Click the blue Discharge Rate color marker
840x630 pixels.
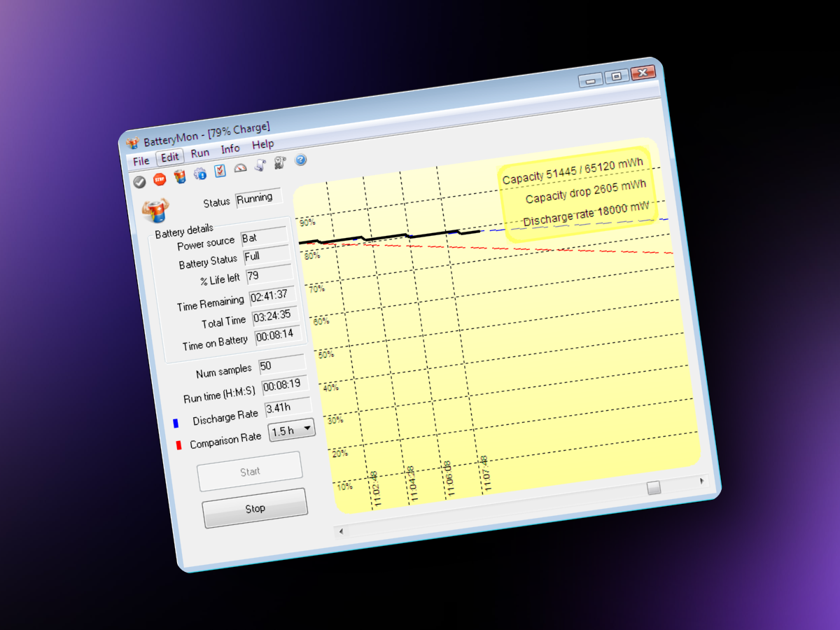(176, 423)
